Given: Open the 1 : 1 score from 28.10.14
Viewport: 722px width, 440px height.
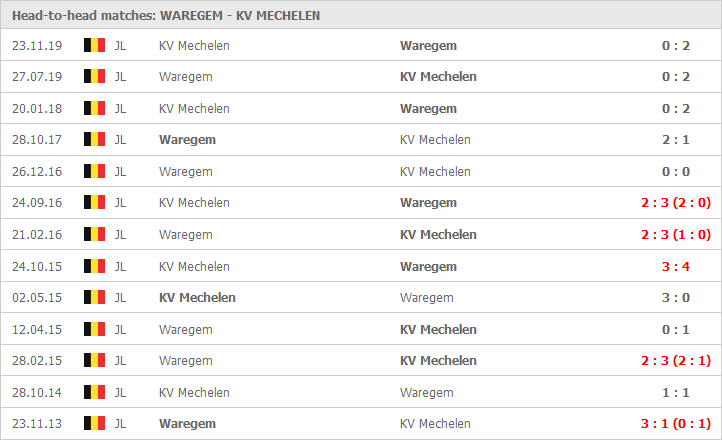Looking at the screenshot, I should click(675, 393).
